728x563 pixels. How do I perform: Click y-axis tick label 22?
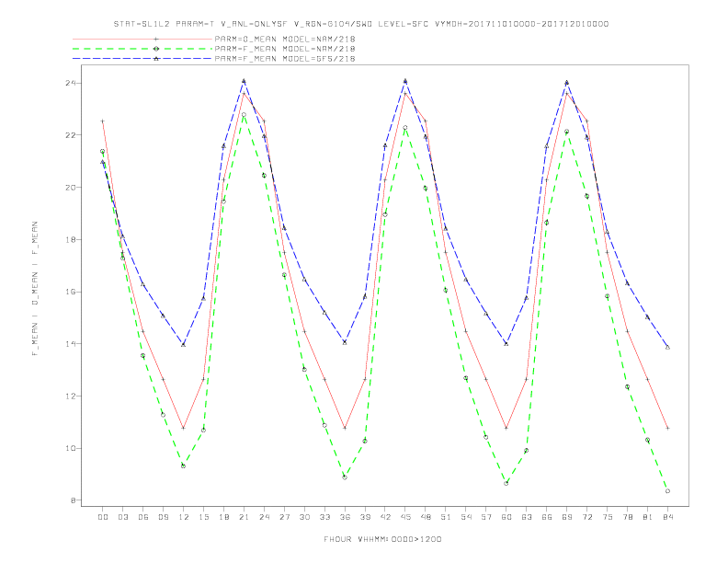[71, 135]
